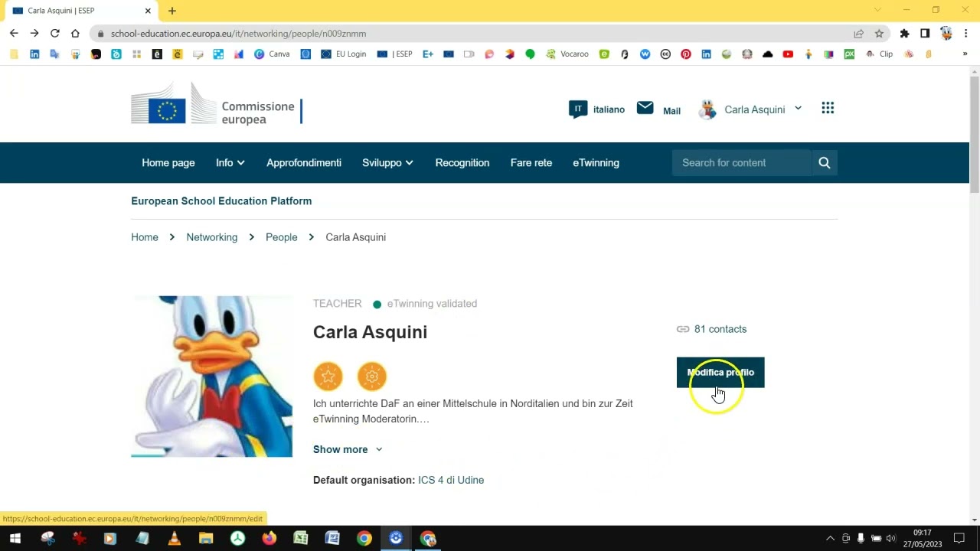
Task: Open the E+ Erasmus bookmark icon
Action: click(x=428, y=54)
